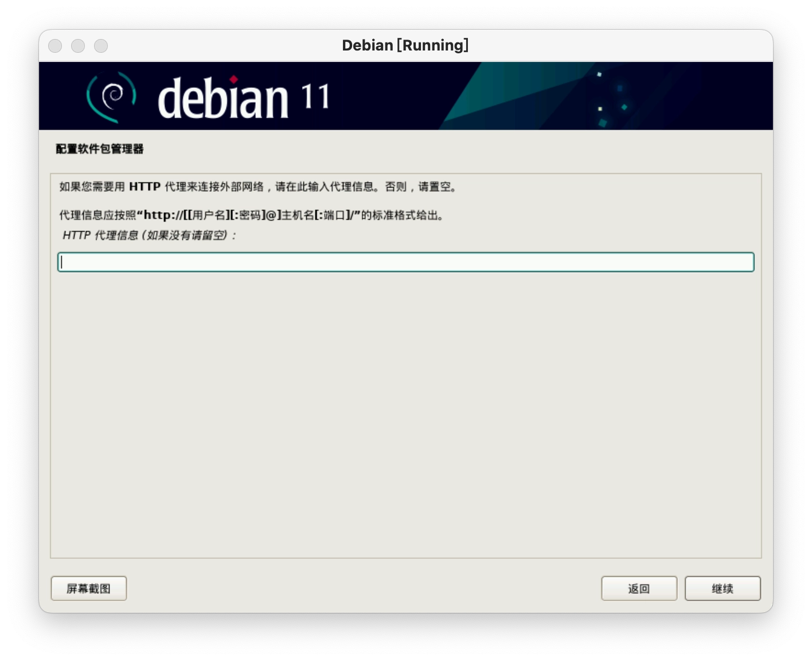Click the 'HTTP 代理信息 (如果没有请留空)' label
Screen dimensions: 812x661
[x=150, y=235]
